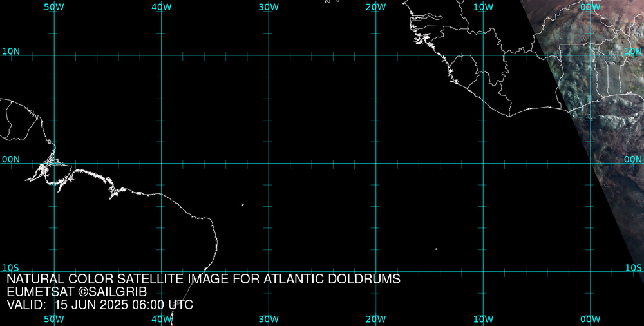
Task: Click the small island dot near 32W, 4S
Action: point(243,204)
